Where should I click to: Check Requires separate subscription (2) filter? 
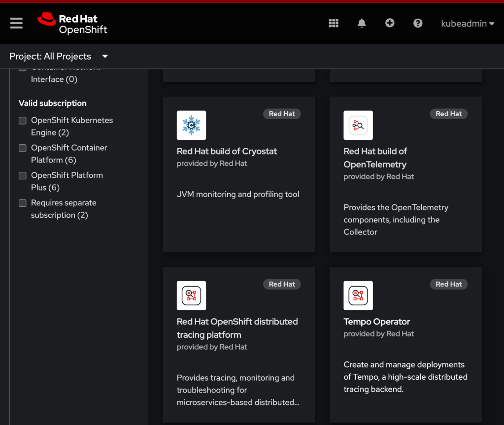pyautogui.click(x=23, y=203)
